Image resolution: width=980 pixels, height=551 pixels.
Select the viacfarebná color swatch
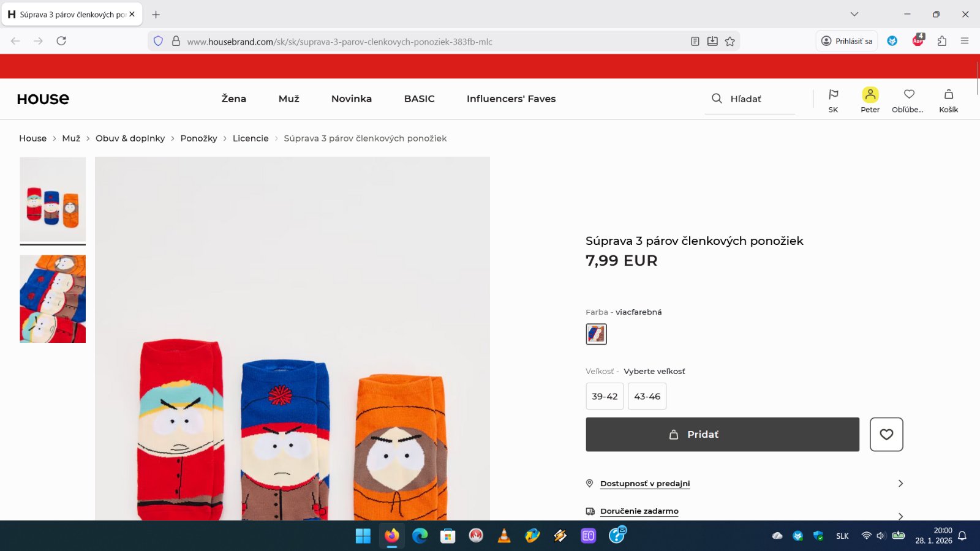click(x=596, y=334)
